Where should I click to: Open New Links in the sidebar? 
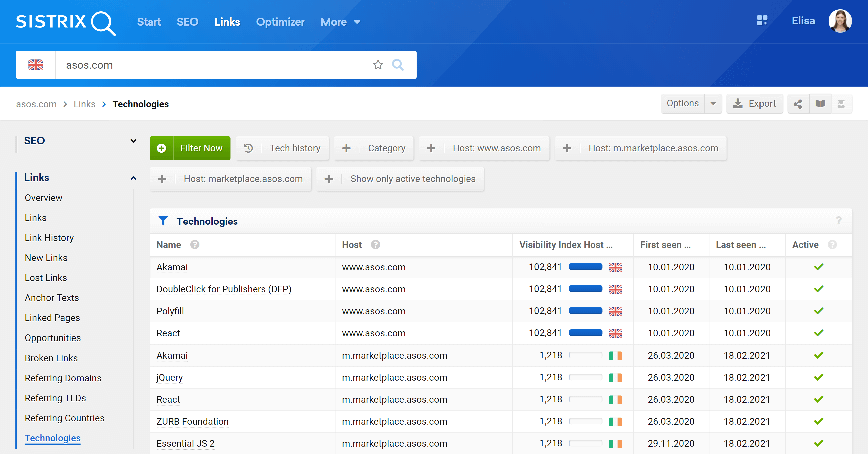[46, 258]
